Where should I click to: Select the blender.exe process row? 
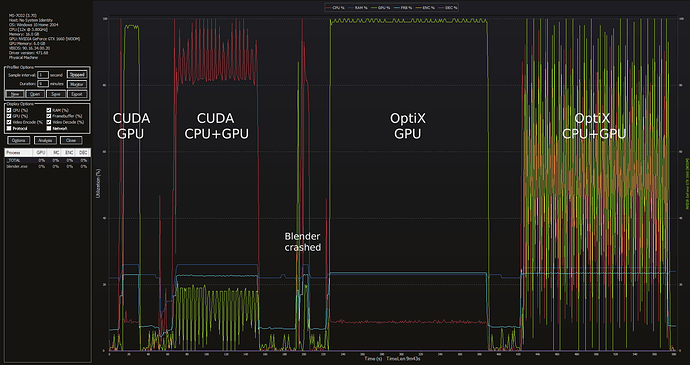point(48,166)
